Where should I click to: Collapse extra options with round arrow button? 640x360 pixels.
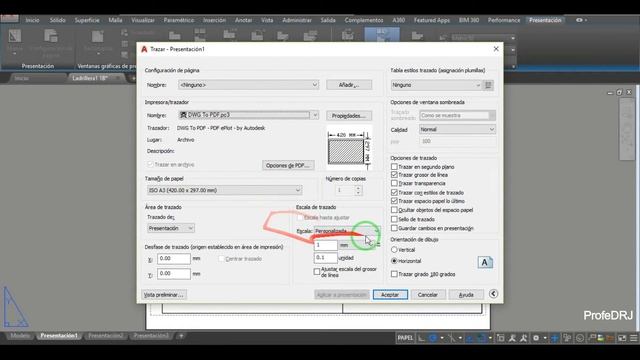(493, 294)
